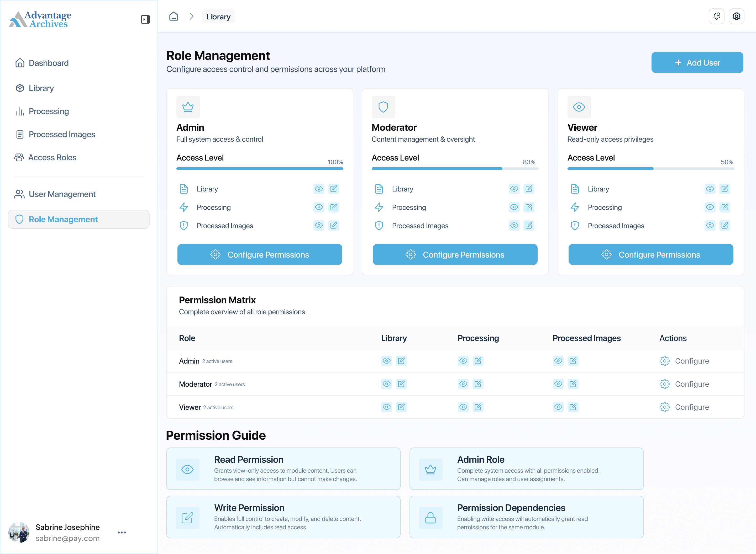Open User Management in the sidebar

point(55,194)
